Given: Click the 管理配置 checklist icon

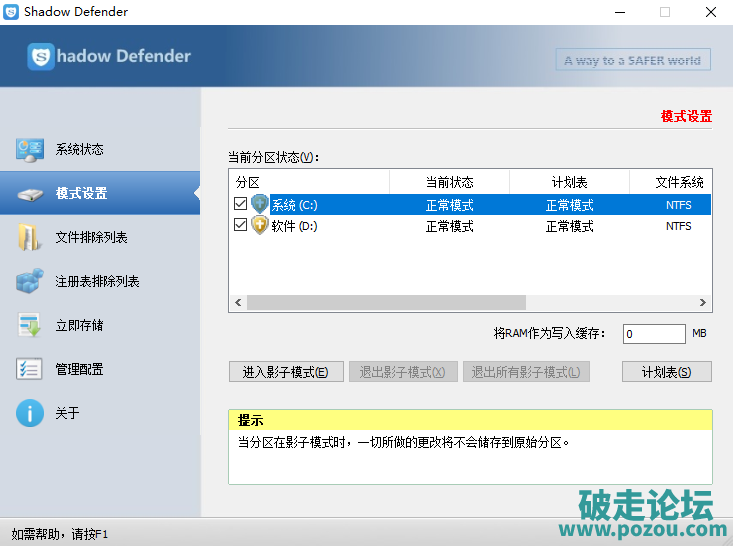Looking at the screenshot, I should (30, 370).
